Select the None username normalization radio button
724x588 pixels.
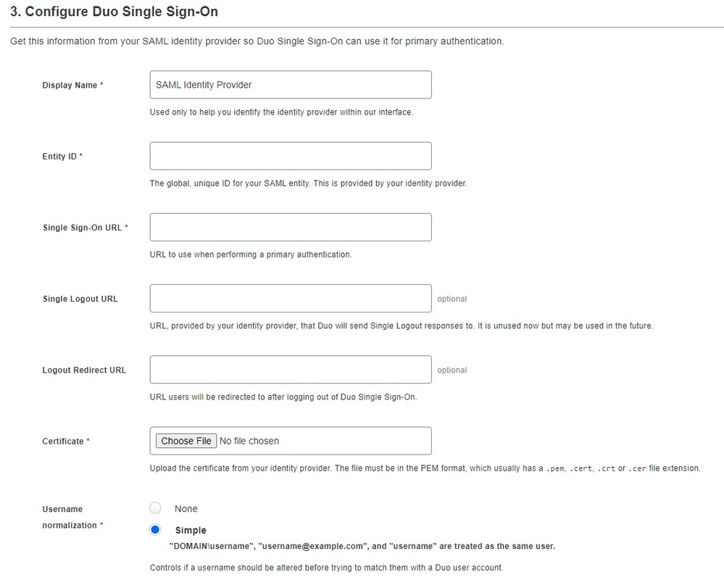click(155, 508)
